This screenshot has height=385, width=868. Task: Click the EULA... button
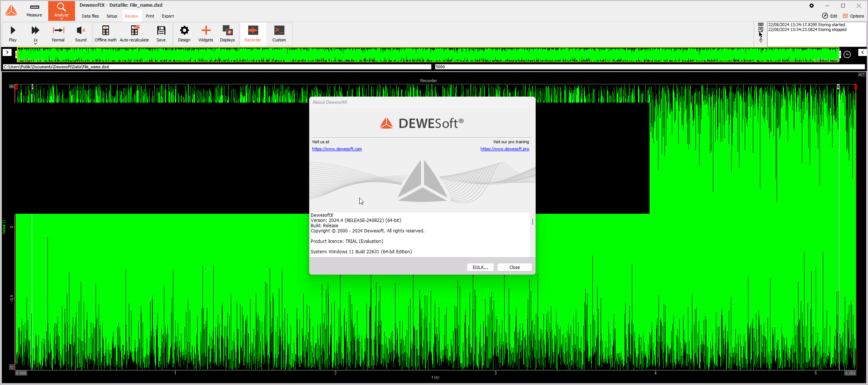click(480, 267)
